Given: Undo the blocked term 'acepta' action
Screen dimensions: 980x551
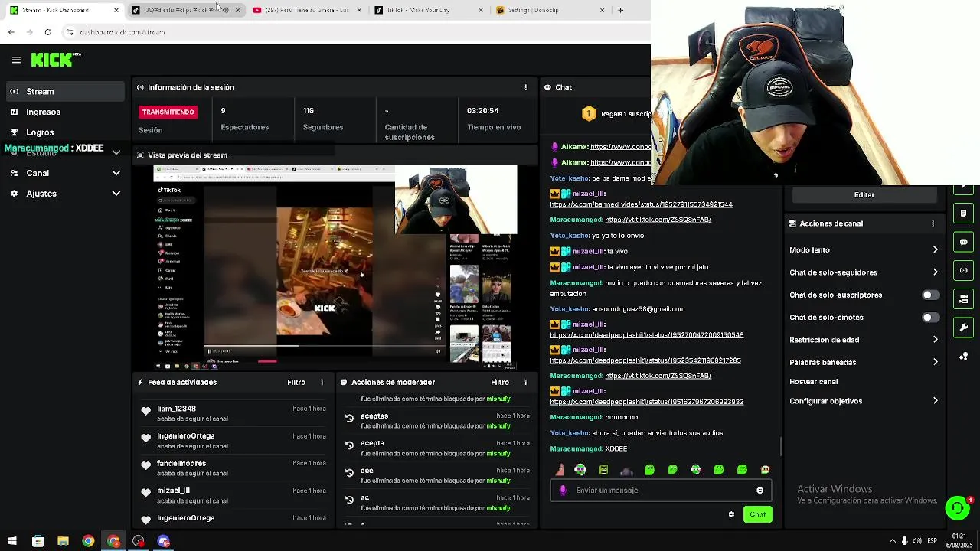Looking at the screenshot, I should (349, 445).
